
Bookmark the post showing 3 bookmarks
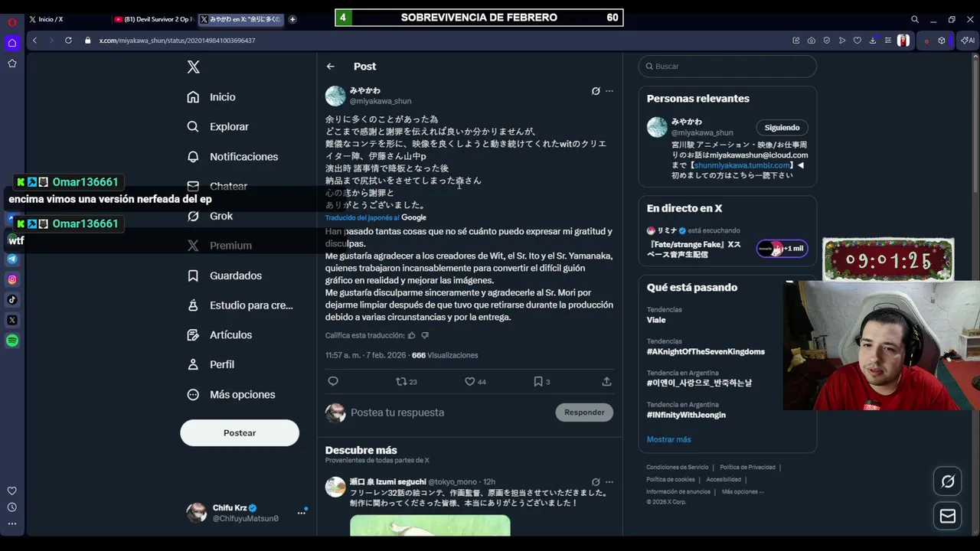[x=541, y=381]
